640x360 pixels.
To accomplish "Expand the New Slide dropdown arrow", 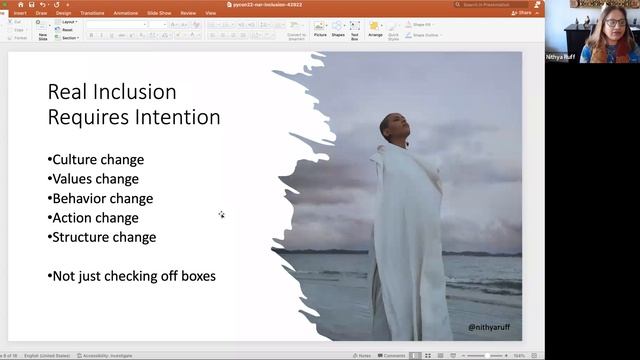I will 50,26.
